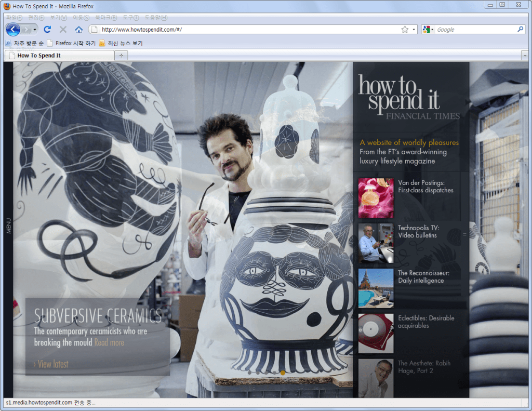Bookmark this page with the star icon
532x411 pixels.
pos(405,30)
